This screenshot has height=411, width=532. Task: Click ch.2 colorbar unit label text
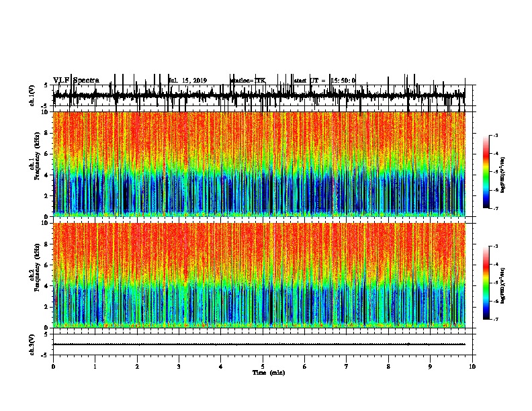click(x=502, y=285)
